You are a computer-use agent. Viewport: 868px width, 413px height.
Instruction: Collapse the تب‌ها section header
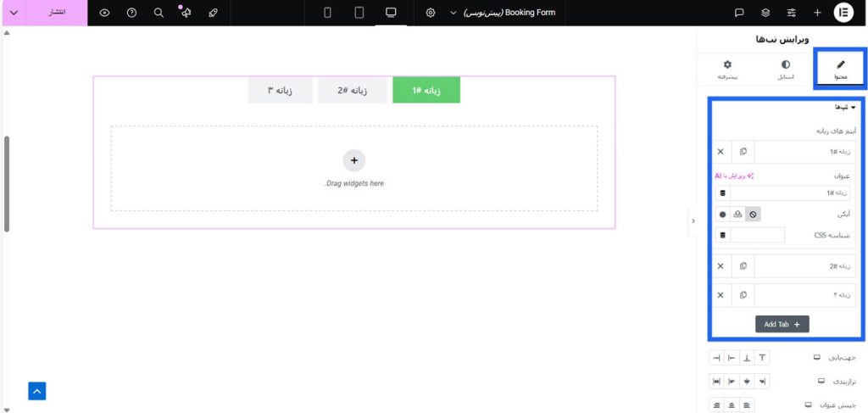(x=844, y=107)
